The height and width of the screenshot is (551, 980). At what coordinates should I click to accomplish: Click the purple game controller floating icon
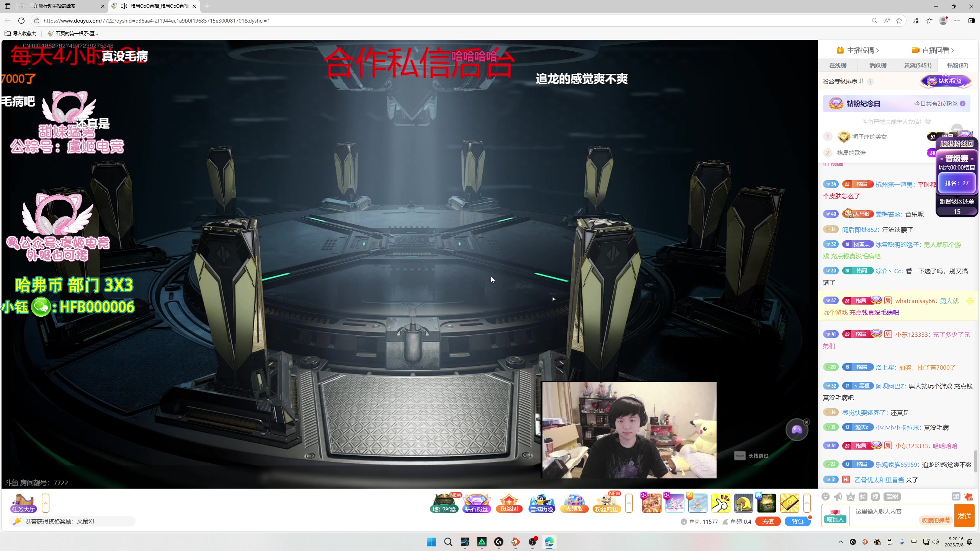(797, 430)
